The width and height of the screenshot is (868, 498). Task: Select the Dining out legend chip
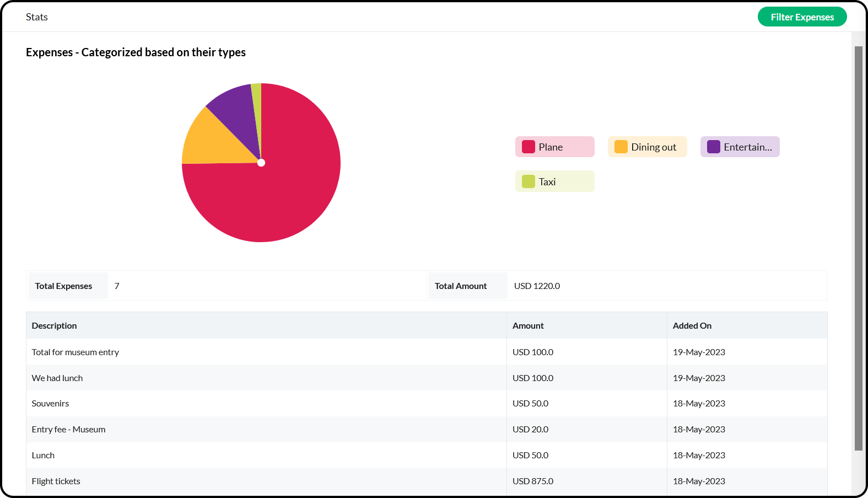coord(647,147)
